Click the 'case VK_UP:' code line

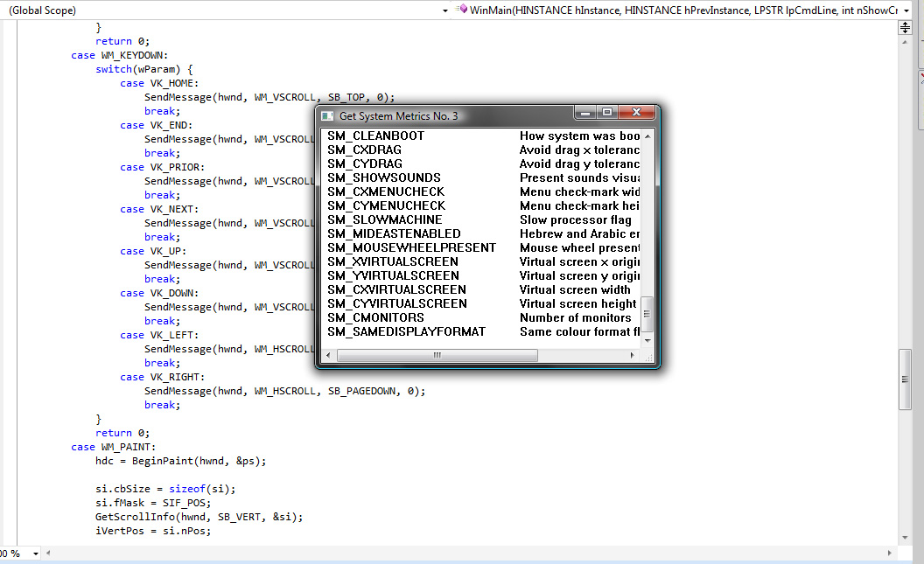153,251
